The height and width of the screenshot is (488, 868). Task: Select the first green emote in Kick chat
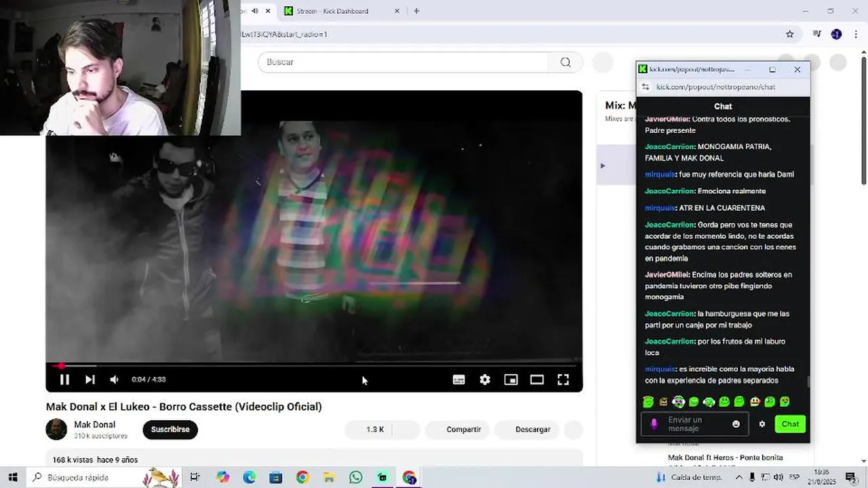tap(648, 402)
